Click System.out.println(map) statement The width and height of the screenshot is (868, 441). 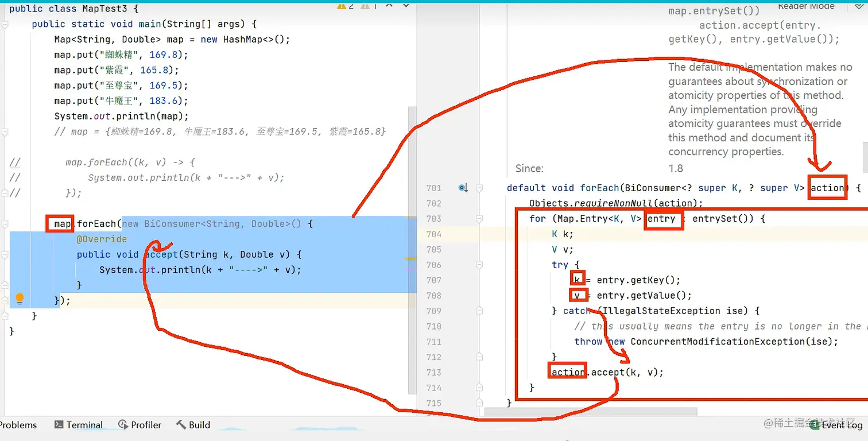click(121, 116)
